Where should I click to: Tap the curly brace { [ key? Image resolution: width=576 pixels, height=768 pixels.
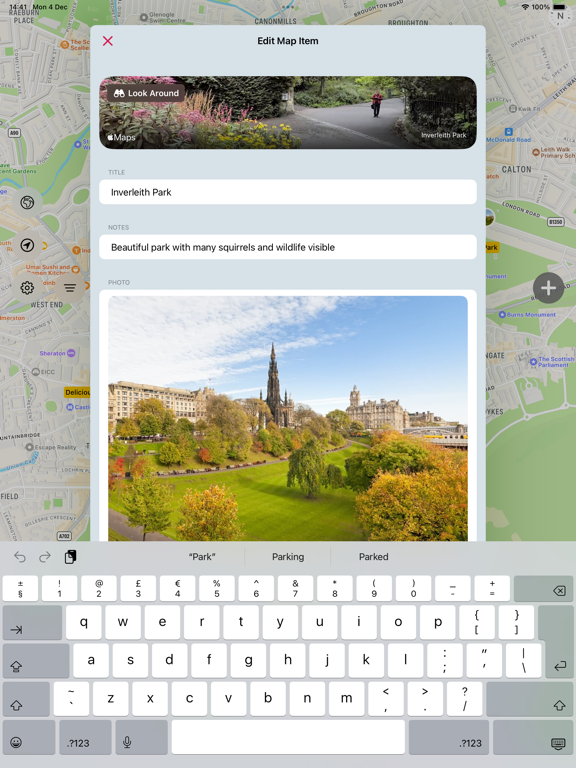[477, 623]
